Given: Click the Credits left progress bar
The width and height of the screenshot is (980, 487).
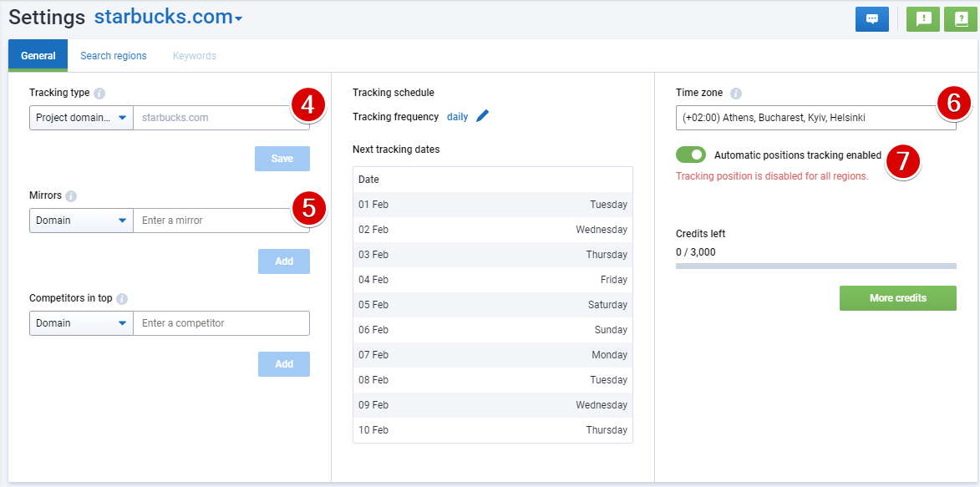Looking at the screenshot, I should 815,266.
